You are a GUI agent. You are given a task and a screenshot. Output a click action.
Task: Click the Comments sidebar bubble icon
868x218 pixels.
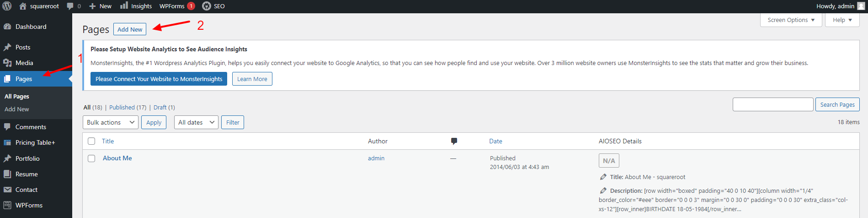coord(7,127)
